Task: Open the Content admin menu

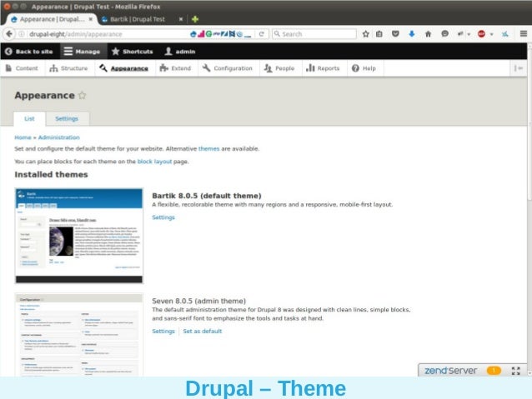Action: [x=22, y=68]
